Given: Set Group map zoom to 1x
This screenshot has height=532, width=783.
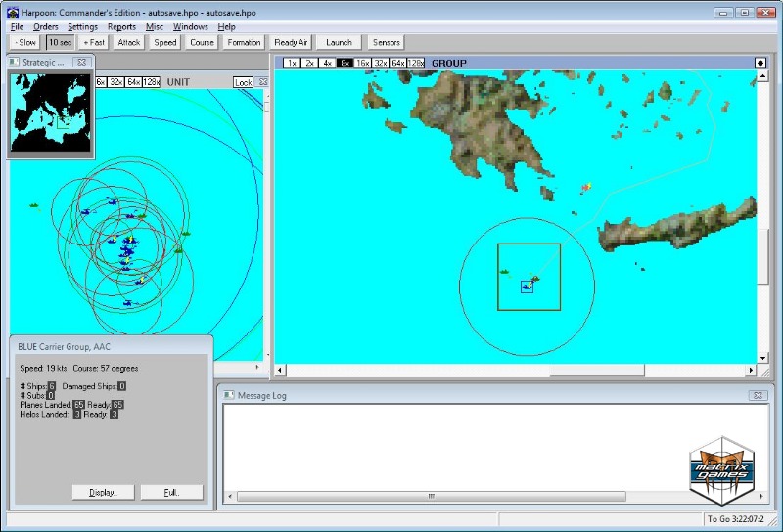Looking at the screenshot, I should click(292, 63).
